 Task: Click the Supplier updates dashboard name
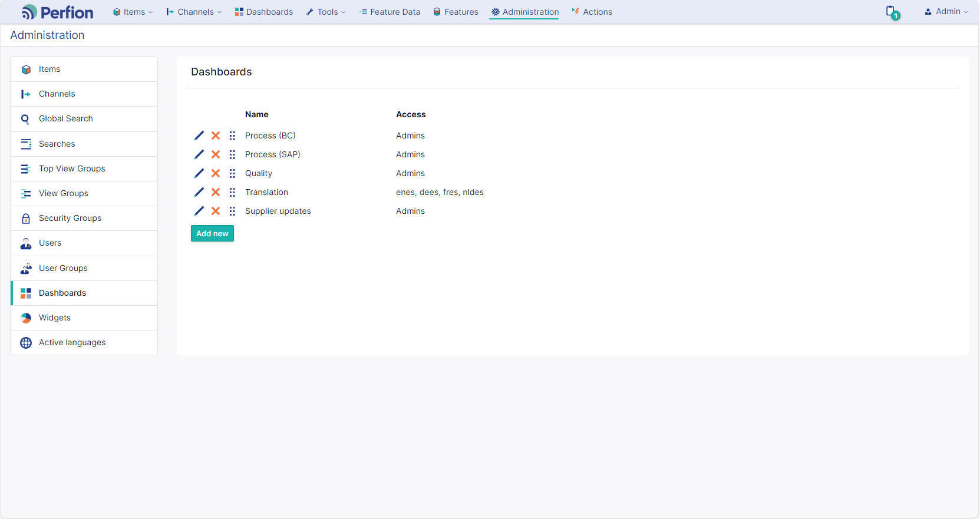(278, 211)
